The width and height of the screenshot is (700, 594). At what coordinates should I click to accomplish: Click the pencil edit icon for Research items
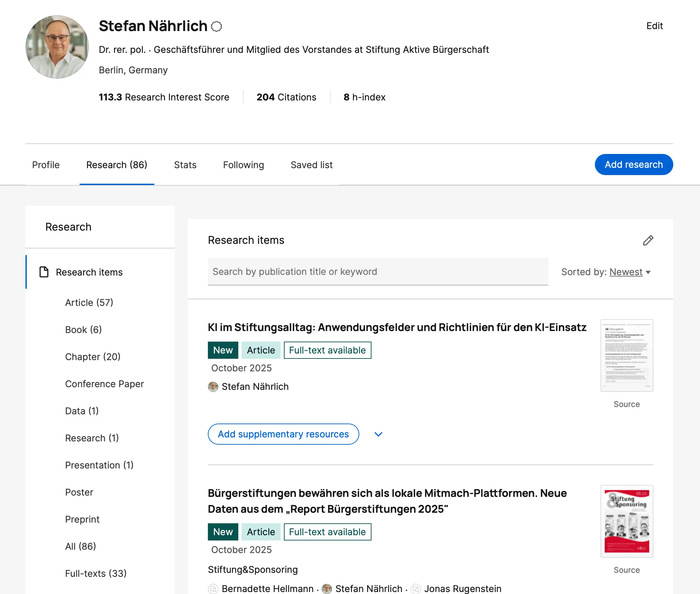click(648, 241)
